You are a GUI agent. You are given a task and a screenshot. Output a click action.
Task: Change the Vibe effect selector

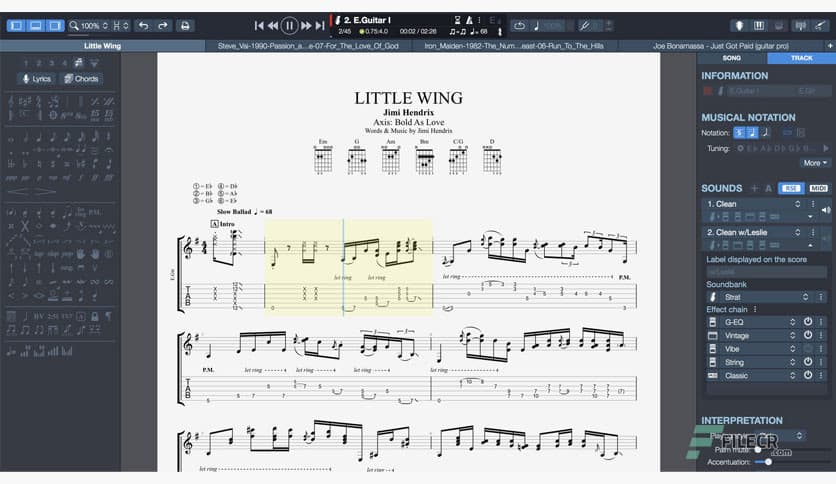792,349
